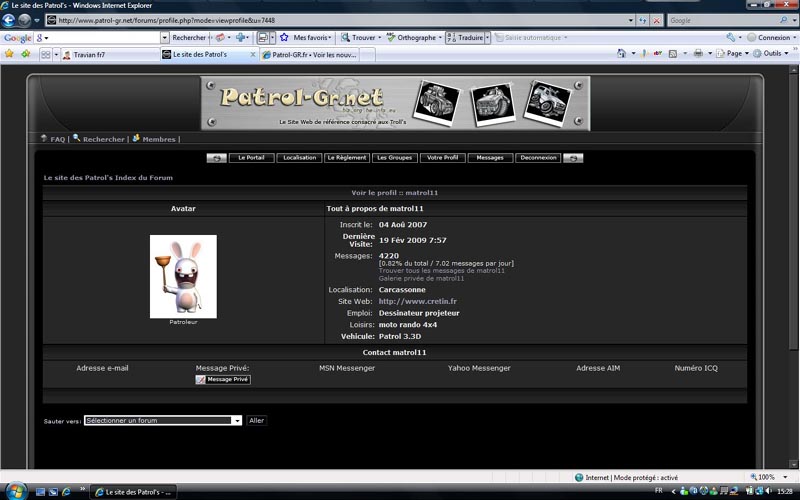Click the Google search box field

pyautogui.click(x=726, y=20)
